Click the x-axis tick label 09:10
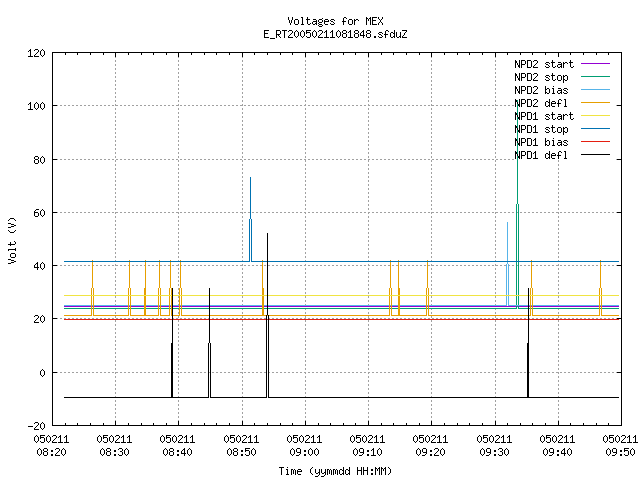640x480 pixels. point(368,452)
